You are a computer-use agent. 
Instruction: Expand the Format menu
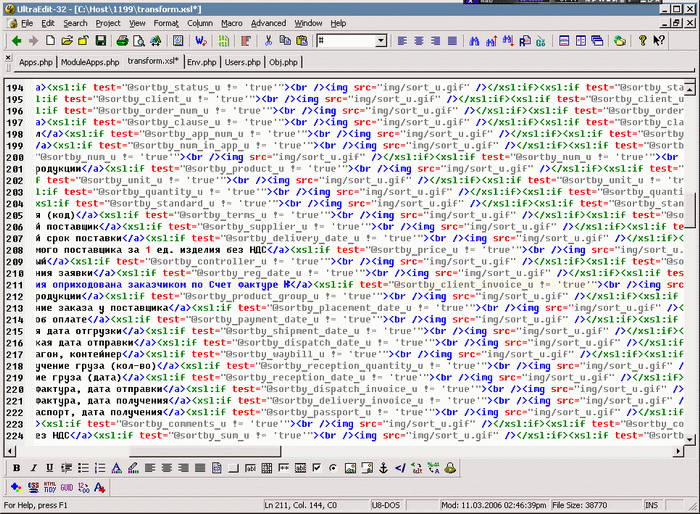[x=166, y=22]
